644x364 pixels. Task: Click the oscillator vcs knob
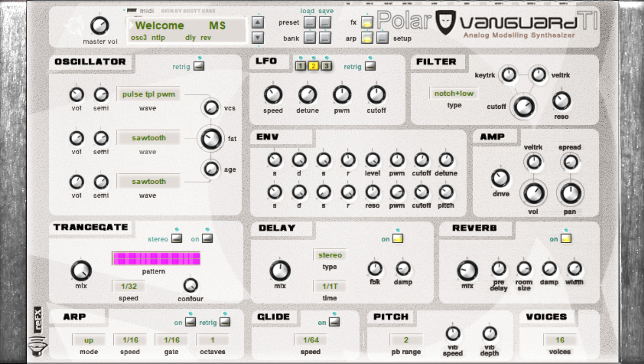click(211, 108)
